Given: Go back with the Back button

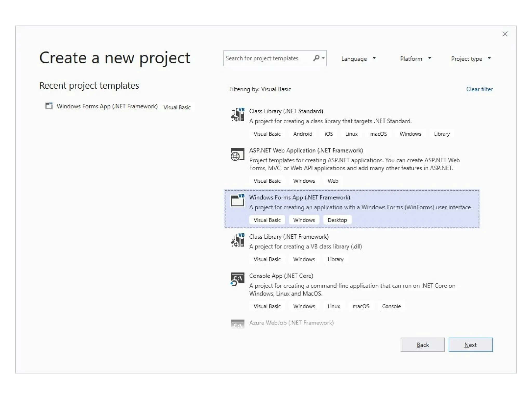Looking at the screenshot, I should (x=422, y=345).
